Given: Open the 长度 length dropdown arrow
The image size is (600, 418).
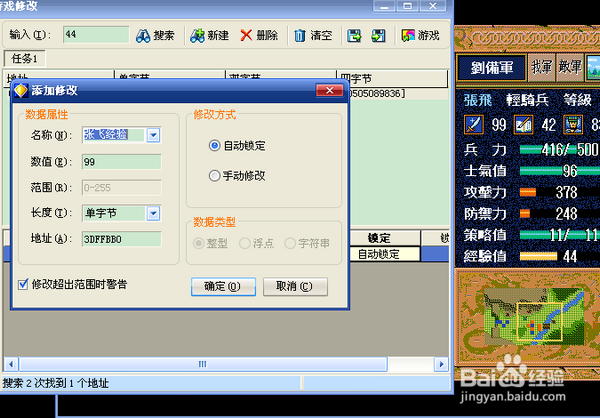Looking at the screenshot, I should [153, 214].
